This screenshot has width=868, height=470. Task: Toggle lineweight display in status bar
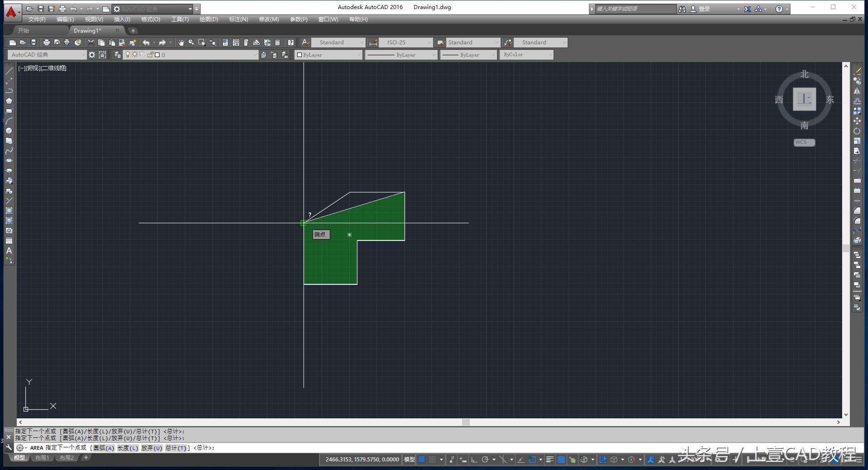(550, 460)
